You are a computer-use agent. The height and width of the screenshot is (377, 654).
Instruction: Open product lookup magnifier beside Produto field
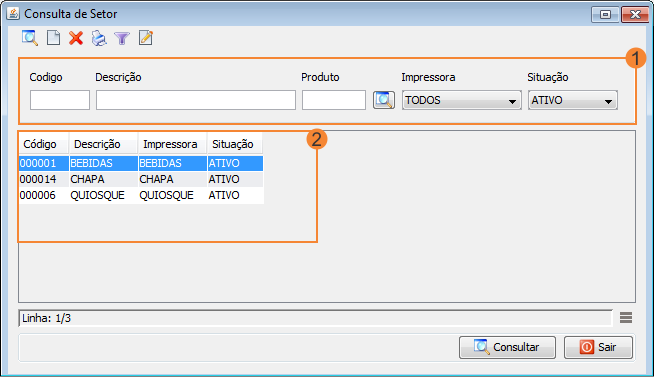pyautogui.click(x=384, y=100)
